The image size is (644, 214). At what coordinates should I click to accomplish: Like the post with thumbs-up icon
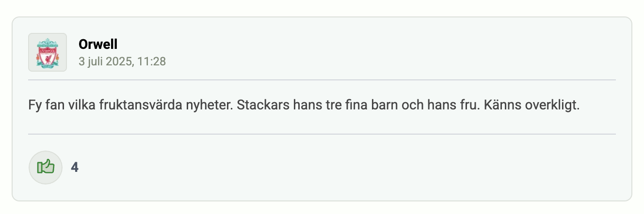click(46, 167)
